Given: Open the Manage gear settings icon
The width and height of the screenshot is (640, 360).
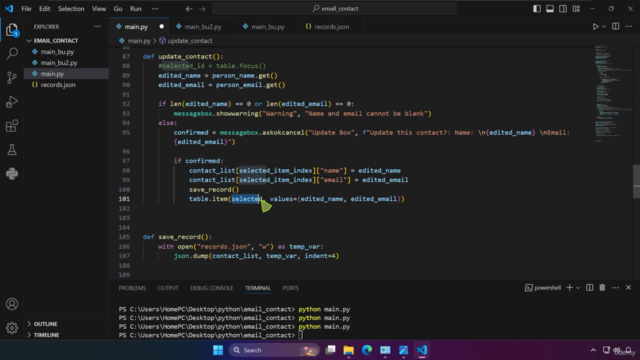Looking at the screenshot, I should click(12, 328).
